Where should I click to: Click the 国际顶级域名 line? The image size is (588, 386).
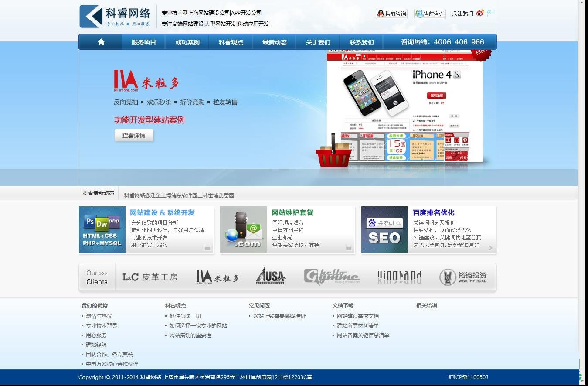pyautogui.click(x=288, y=222)
